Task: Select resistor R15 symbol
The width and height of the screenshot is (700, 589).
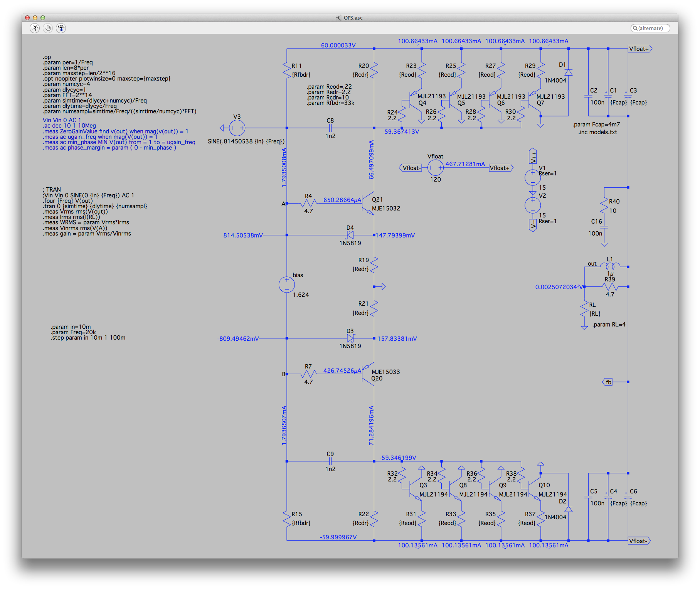Action: coord(287,518)
